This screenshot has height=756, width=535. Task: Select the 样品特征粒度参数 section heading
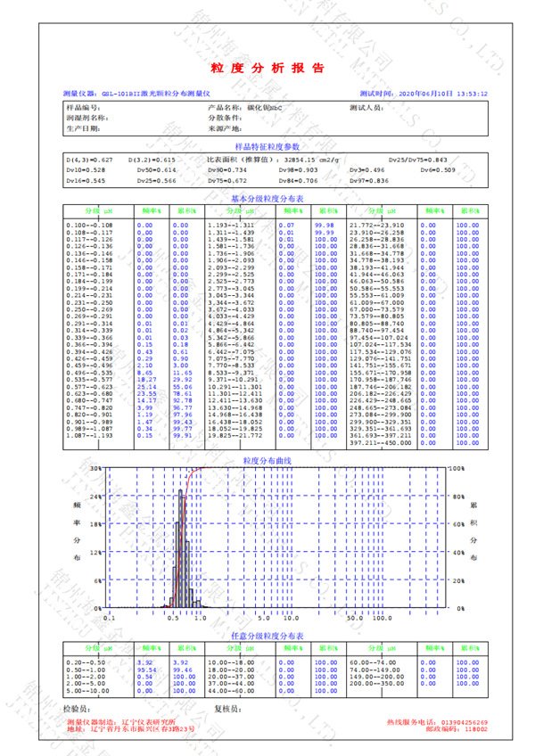click(267, 145)
